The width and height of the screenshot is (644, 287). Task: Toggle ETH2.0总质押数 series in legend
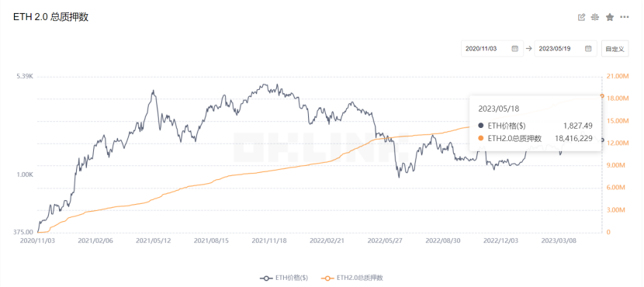(352, 278)
